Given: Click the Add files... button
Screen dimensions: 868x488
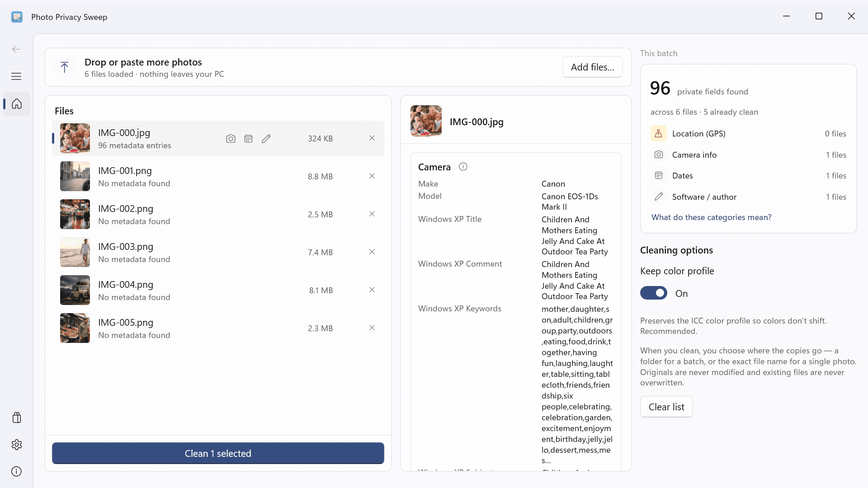Looking at the screenshot, I should [592, 67].
